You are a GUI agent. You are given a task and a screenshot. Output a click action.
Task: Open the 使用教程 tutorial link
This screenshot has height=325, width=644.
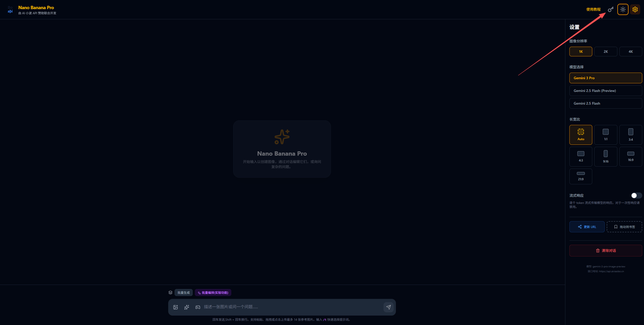click(x=593, y=10)
